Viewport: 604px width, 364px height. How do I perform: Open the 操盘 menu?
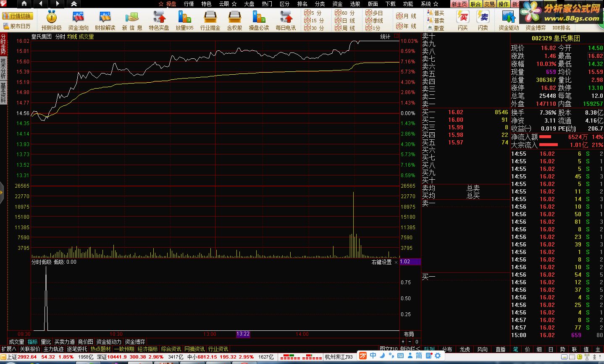(x=171, y=4)
